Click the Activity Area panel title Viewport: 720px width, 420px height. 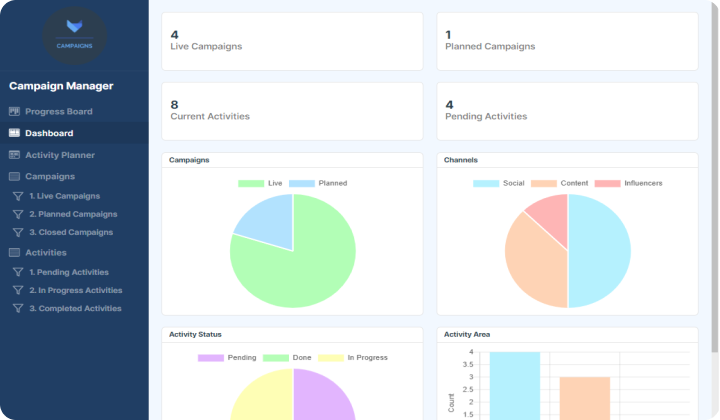point(467,334)
